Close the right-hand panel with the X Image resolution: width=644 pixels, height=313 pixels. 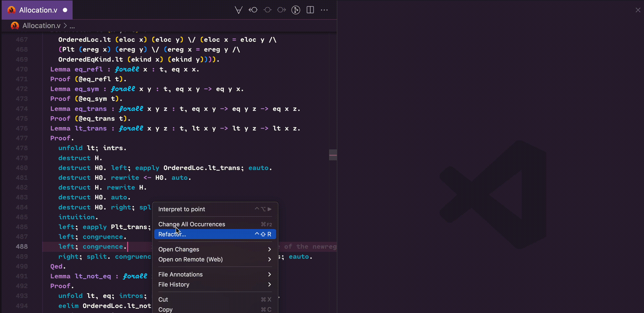[638, 10]
